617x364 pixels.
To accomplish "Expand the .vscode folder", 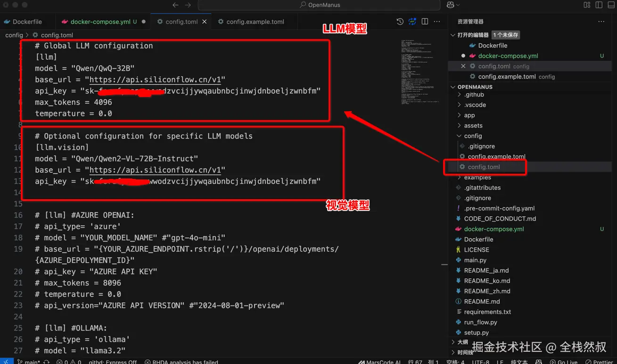I will (475, 105).
